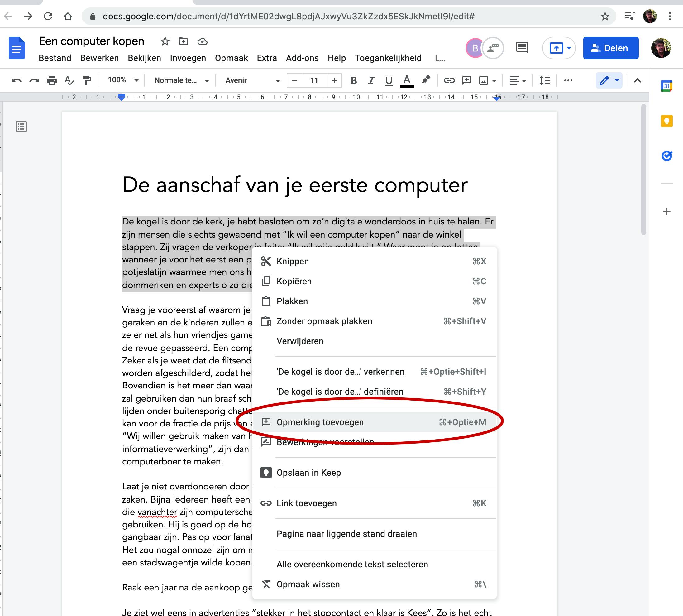Toggle bold formatting
The height and width of the screenshot is (616, 683).
click(x=354, y=80)
